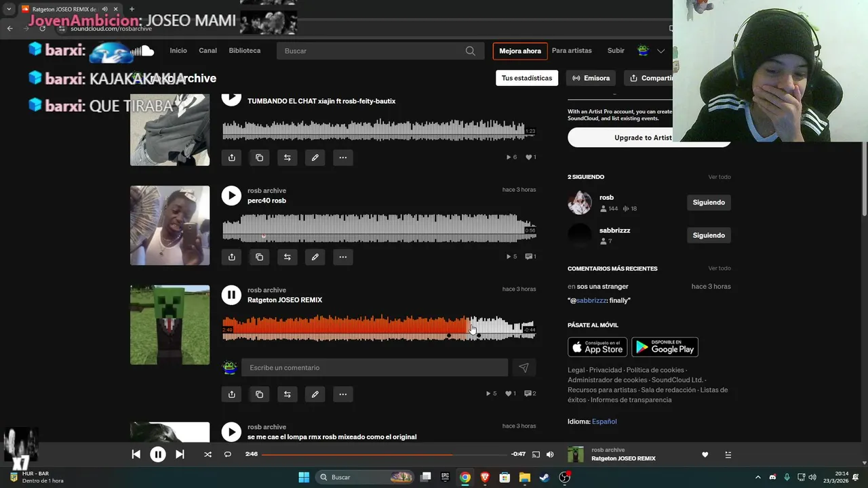Repost the Ratgeton JOSEO REMIX track
868x488 pixels.
pos(287,394)
